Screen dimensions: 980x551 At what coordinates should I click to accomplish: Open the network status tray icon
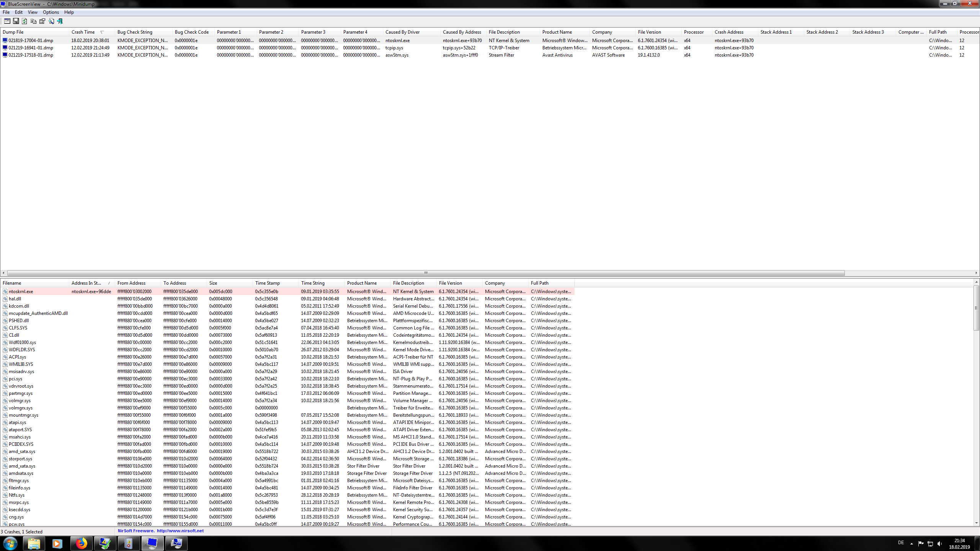(x=930, y=543)
